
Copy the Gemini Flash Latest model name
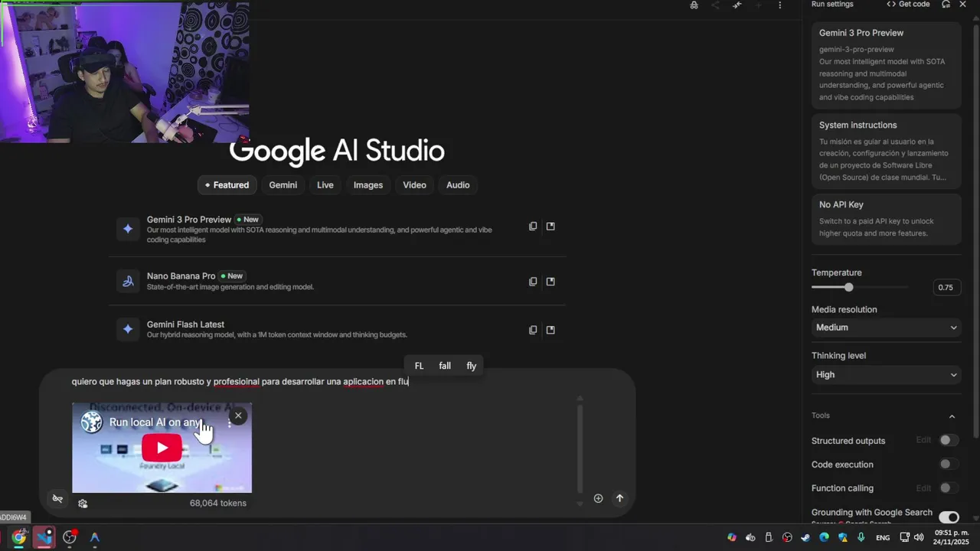click(x=533, y=330)
